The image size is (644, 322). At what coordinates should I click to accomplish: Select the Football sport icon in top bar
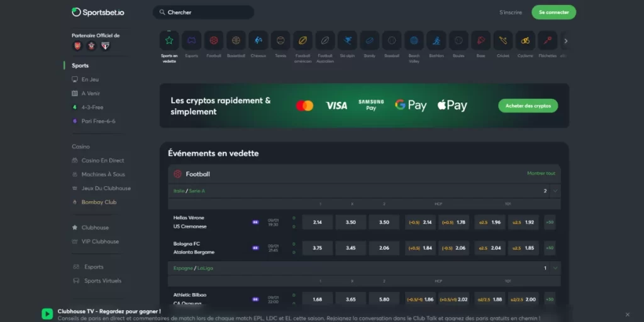(x=214, y=40)
